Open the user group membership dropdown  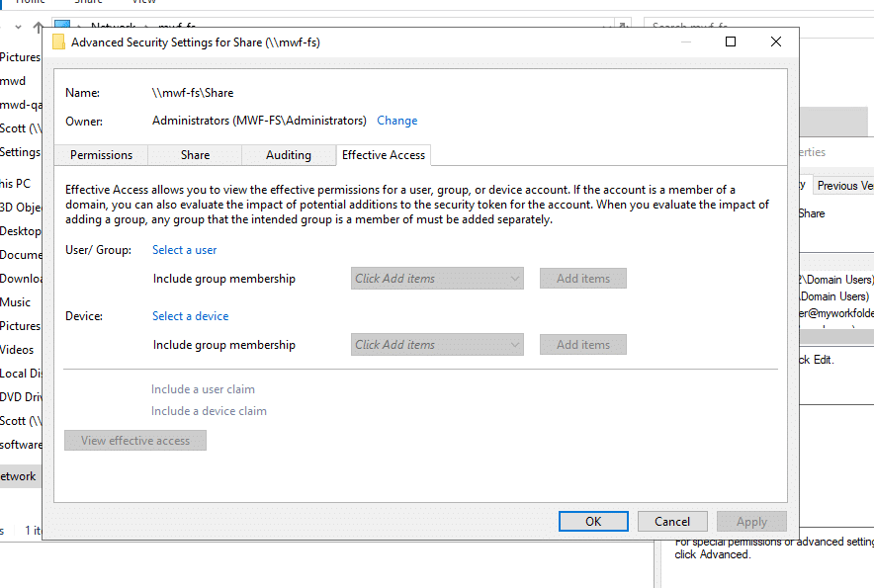tap(437, 279)
